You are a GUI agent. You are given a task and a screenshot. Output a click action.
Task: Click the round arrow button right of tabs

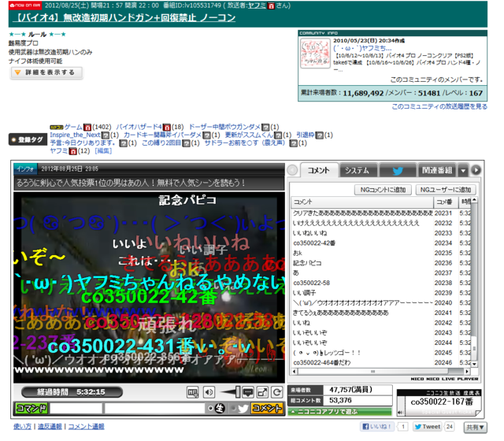(476, 170)
